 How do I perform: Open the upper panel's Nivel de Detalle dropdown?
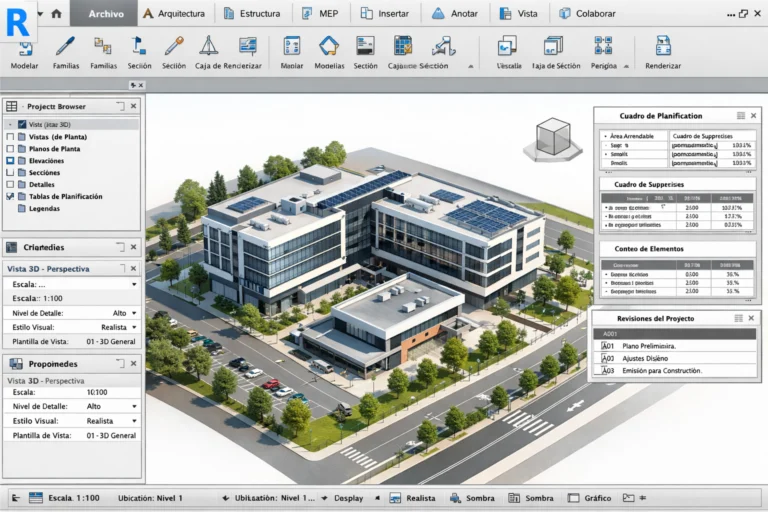(134, 313)
